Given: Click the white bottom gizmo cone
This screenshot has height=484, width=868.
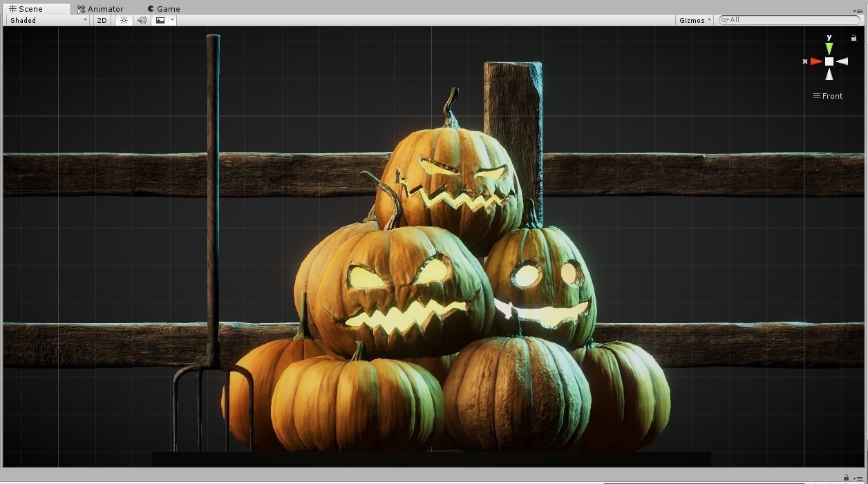Looking at the screenshot, I should tap(829, 74).
